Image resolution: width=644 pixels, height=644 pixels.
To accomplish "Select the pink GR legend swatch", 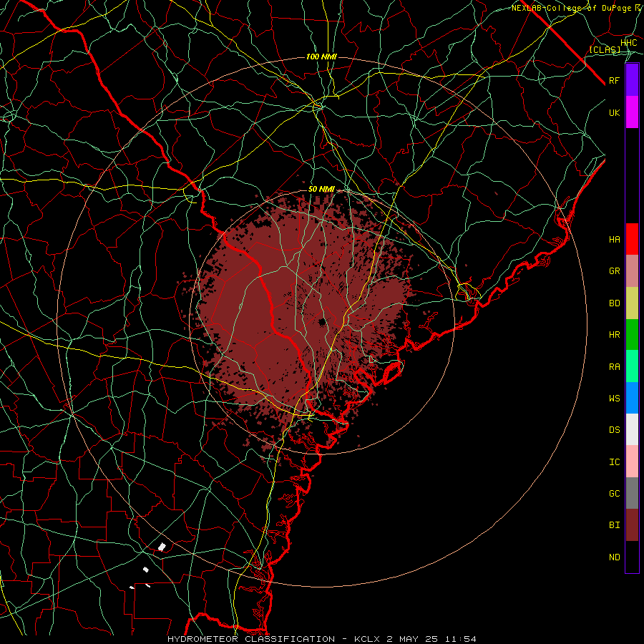I will pos(632,271).
